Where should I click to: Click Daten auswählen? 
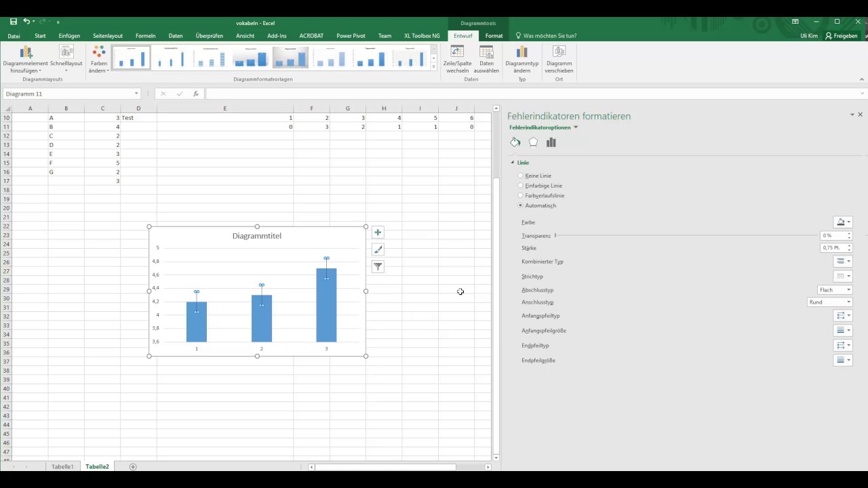click(486, 60)
